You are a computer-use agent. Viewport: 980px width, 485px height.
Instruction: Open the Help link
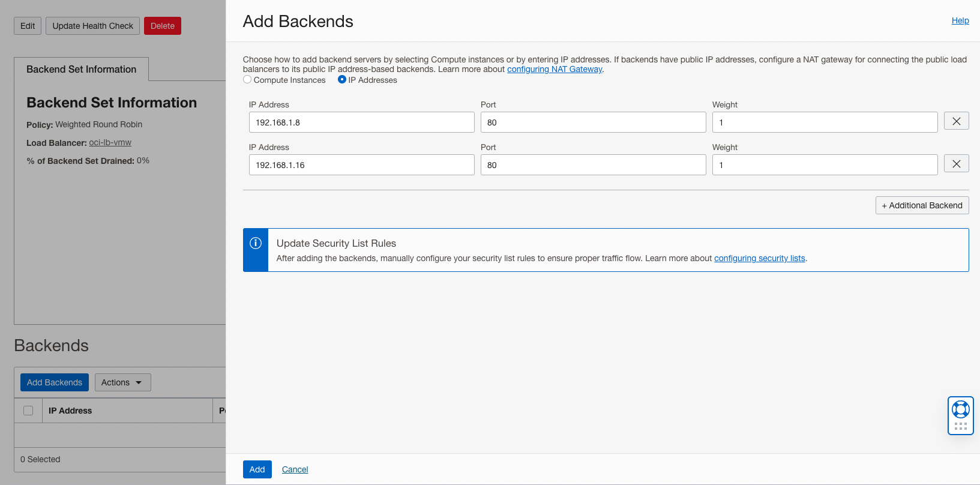[960, 20]
